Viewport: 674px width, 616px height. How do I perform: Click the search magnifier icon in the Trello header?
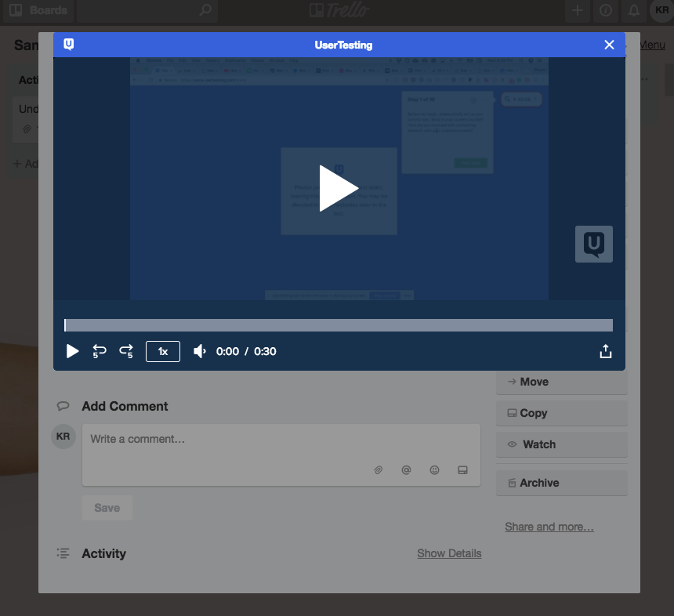(205, 9)
